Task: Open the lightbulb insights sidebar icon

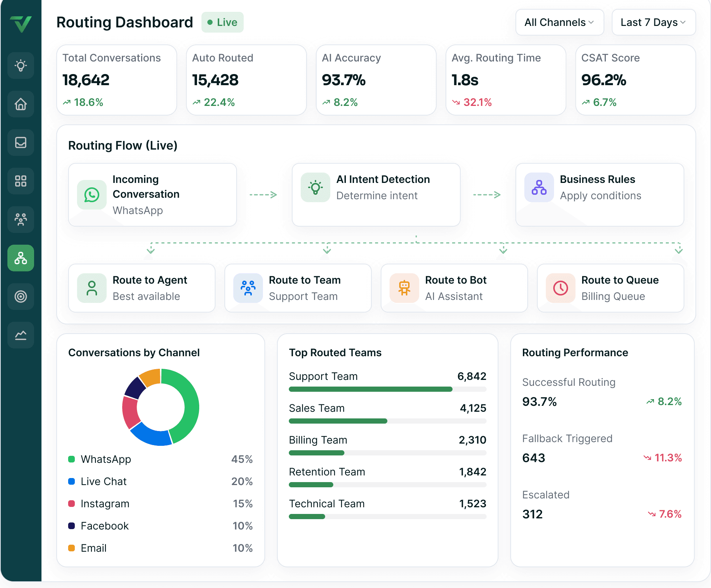Action: coord(21,66)
